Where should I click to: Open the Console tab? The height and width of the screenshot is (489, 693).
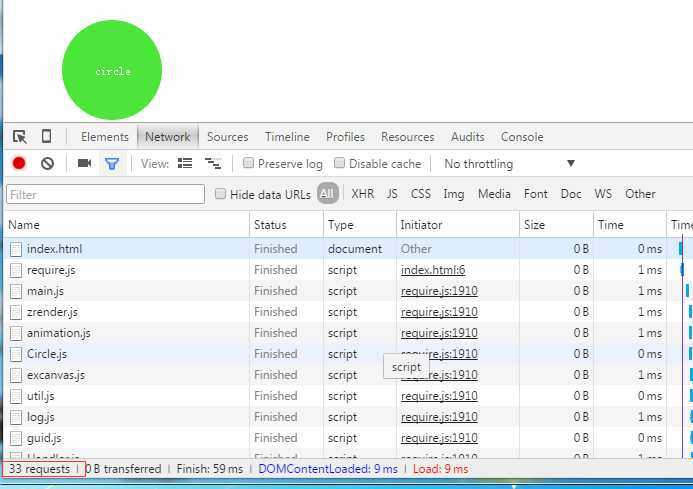[522, 137]
